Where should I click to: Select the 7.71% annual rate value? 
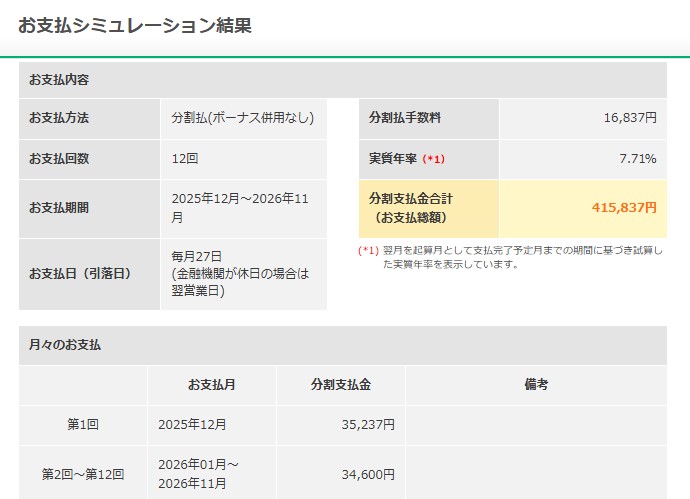click(638, 159)
